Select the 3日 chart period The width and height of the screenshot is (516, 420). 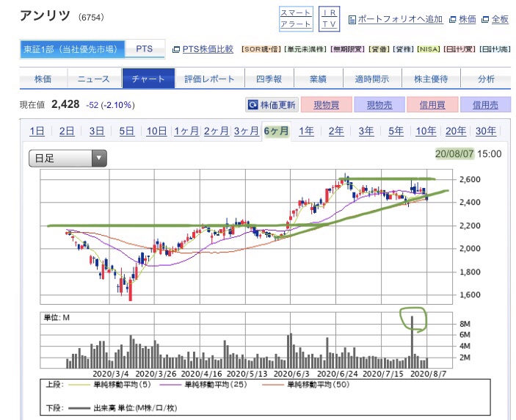tap(97, 131)
